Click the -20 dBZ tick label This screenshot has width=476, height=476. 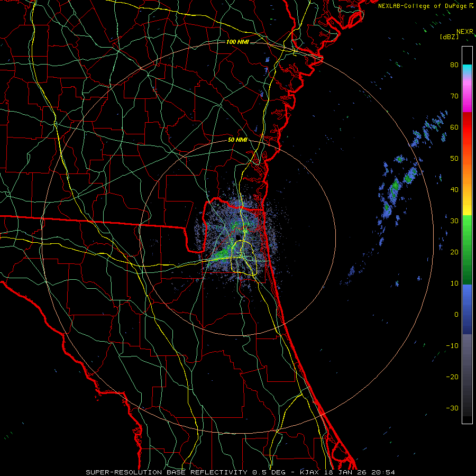tap(452, 377)
